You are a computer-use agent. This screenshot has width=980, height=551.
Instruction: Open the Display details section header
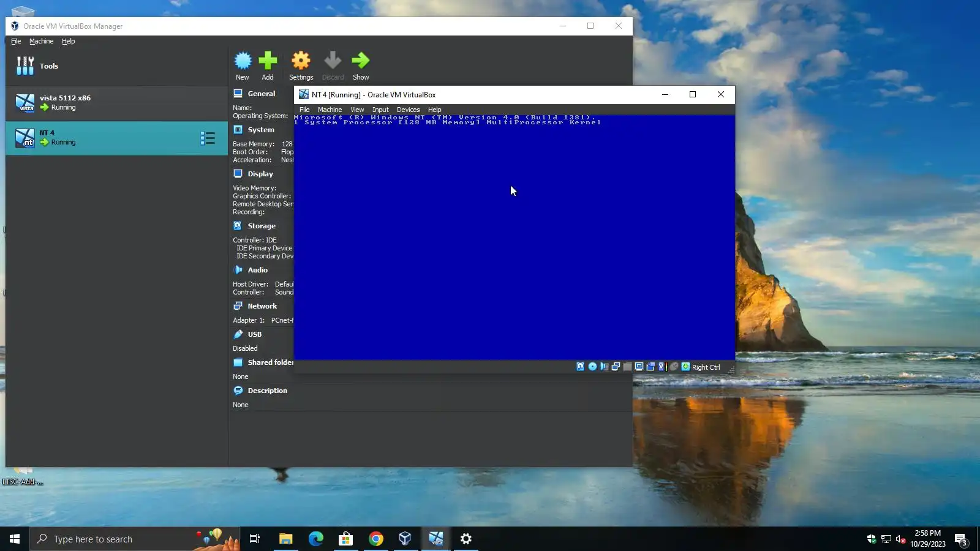[260, 174]
